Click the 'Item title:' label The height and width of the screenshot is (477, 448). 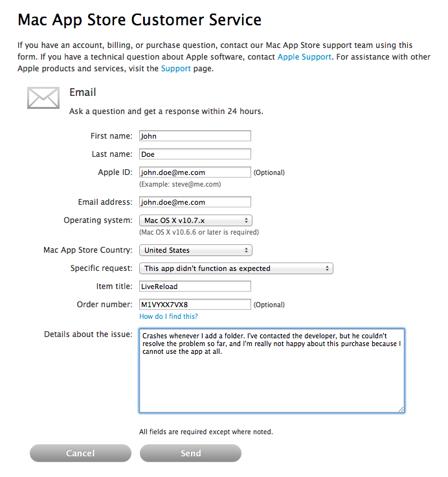[x=115, y=286]
